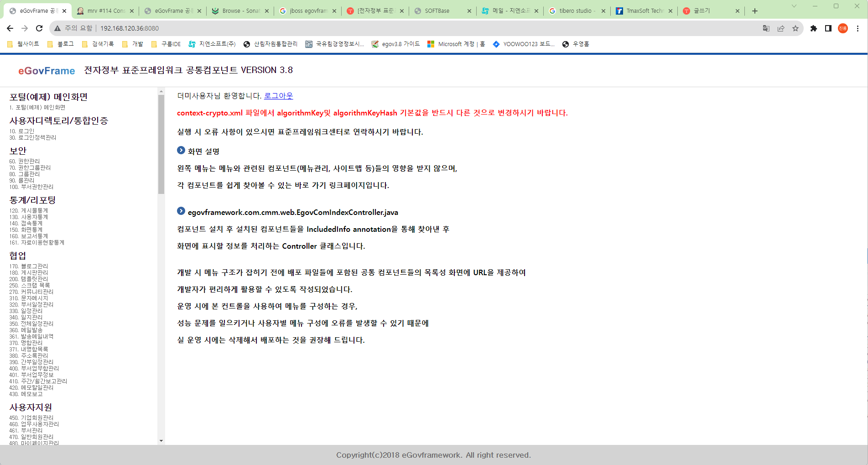Click the sidebar scrollbar thumb
Screen dimensions: 868x465
tap(161, 144)
